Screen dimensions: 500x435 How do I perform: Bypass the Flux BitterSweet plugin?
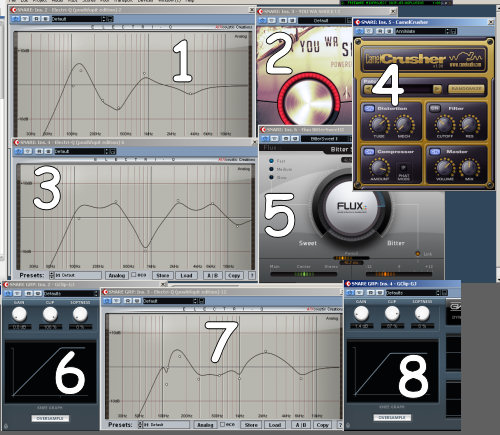[x=275, y=138]
